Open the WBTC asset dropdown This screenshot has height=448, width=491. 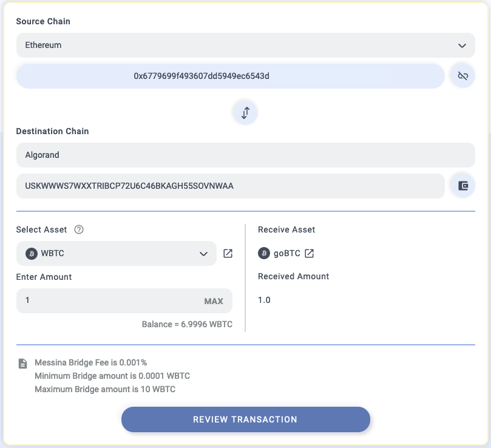pos(116,254)
